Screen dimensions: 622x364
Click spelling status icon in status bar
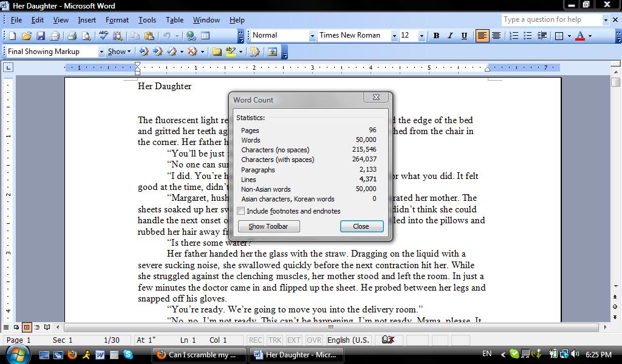[388, 340]
